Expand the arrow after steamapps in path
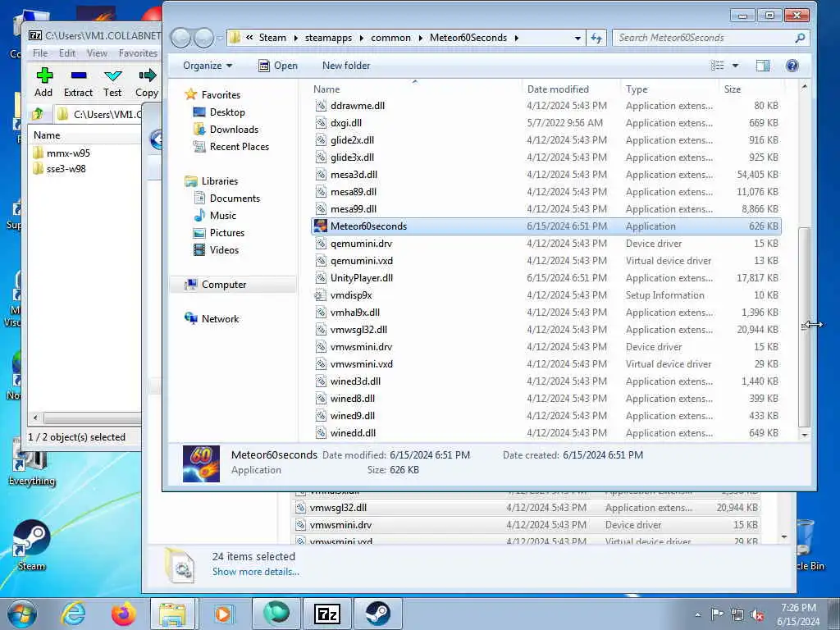Screen dimensions: 840x630 [x=362, y=38]
